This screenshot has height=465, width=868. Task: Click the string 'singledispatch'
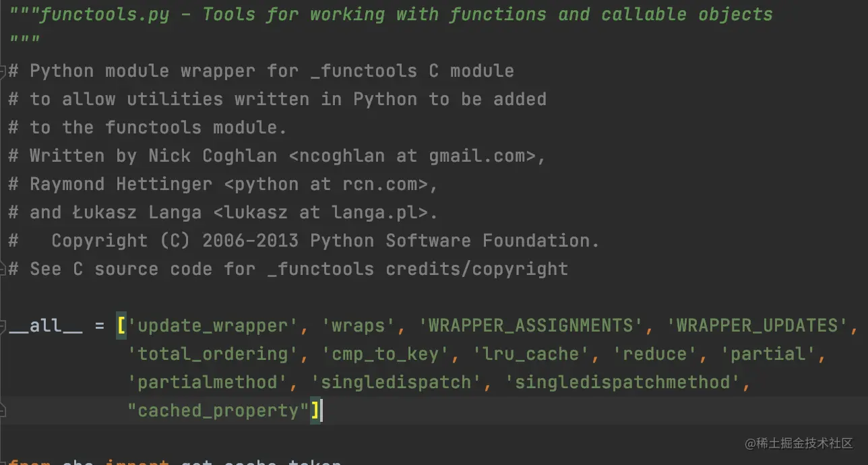click(396, 382)
